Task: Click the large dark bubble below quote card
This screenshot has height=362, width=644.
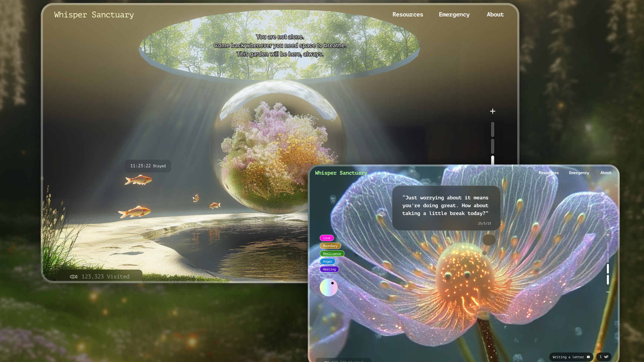Action: pos(489,240)
